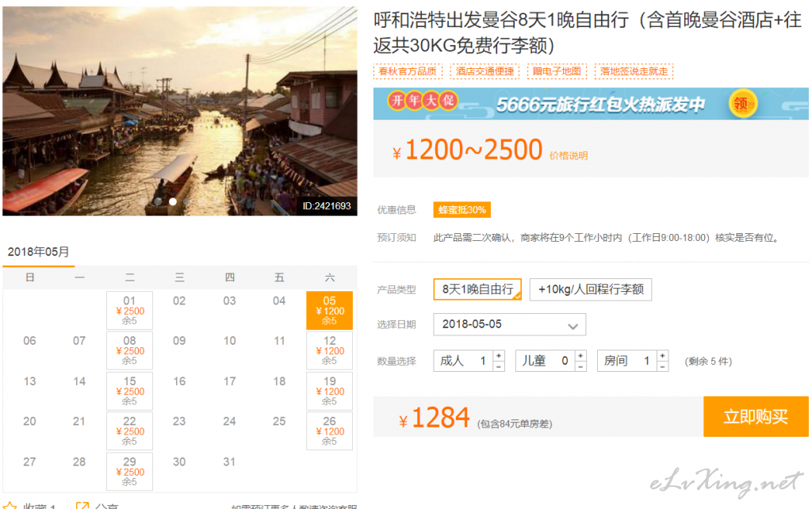
Task: Open the 5666元旅行红包 promo banner
Action: tap(591, 104)
